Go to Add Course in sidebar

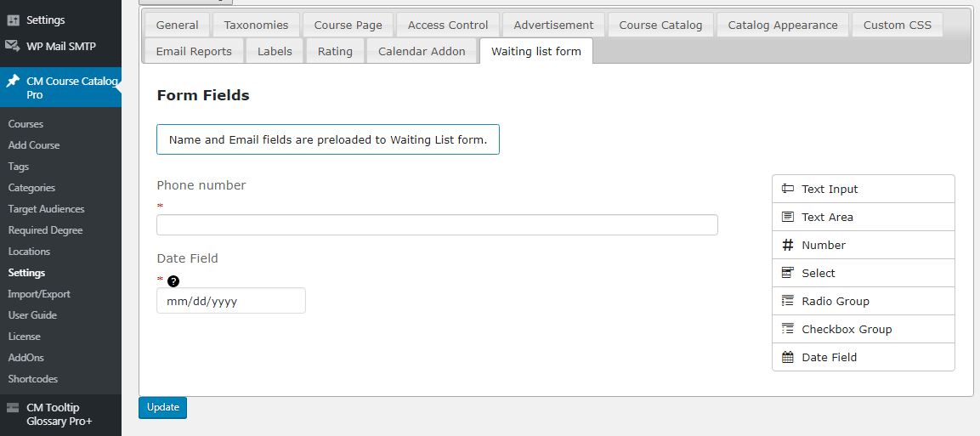coord(34,145)
